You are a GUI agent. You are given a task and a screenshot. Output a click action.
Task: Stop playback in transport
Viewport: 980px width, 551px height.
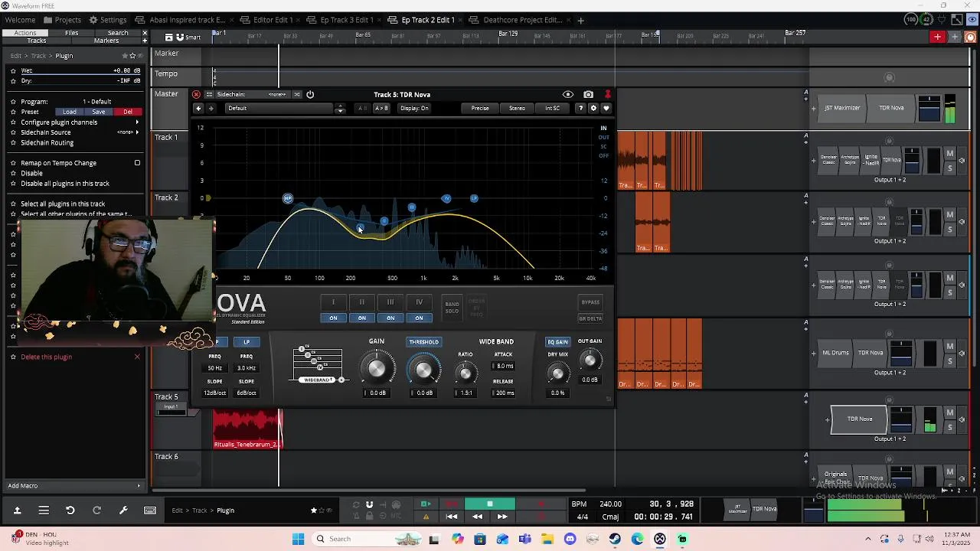(490, 504)
